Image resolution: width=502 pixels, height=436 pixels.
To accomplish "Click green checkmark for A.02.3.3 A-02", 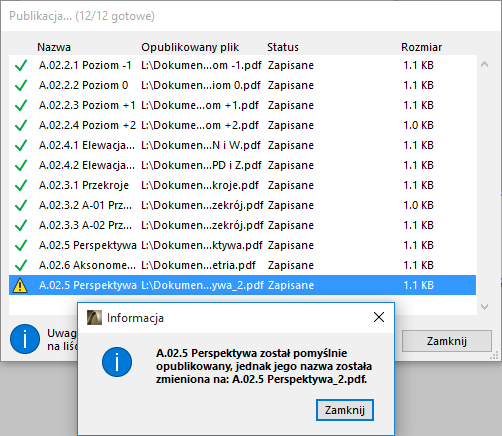I will 21,225.
